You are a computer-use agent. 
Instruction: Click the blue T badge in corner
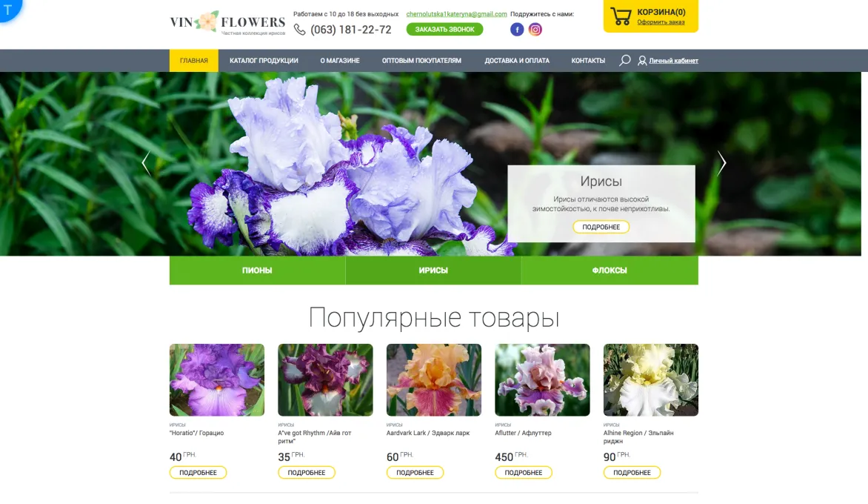pyautogui.click(x=8, y=8)
